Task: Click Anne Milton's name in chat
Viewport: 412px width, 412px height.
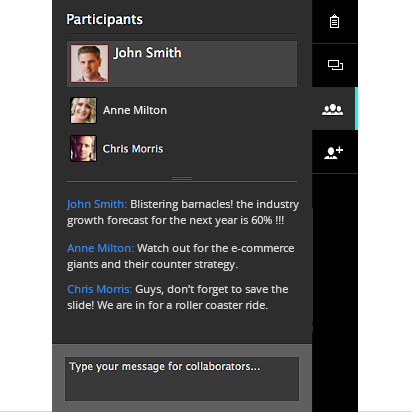Action: coord(100,248)
